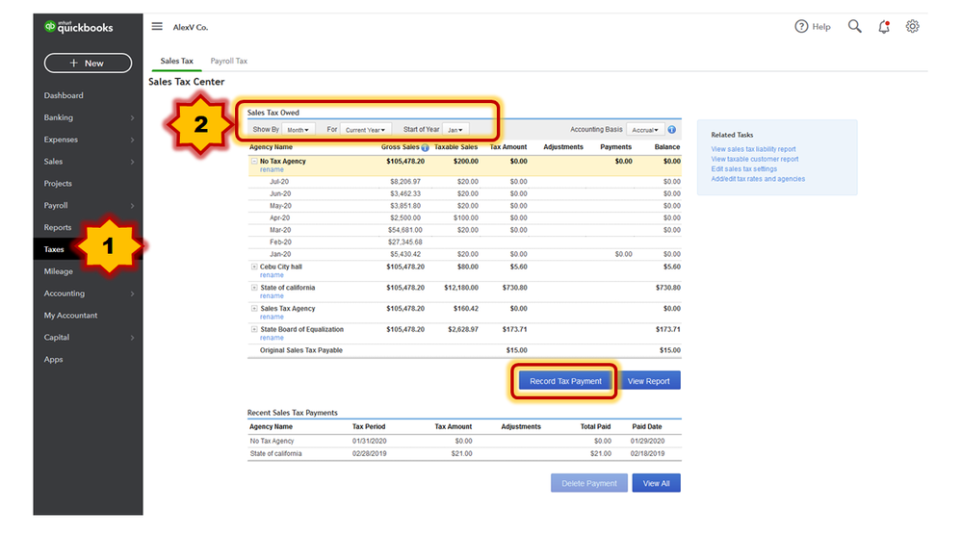The width and height of the screenshot is (962, 560).
Task: Open View sales tax liability report link
Action: pyautogui.click(x=753, y=149)
